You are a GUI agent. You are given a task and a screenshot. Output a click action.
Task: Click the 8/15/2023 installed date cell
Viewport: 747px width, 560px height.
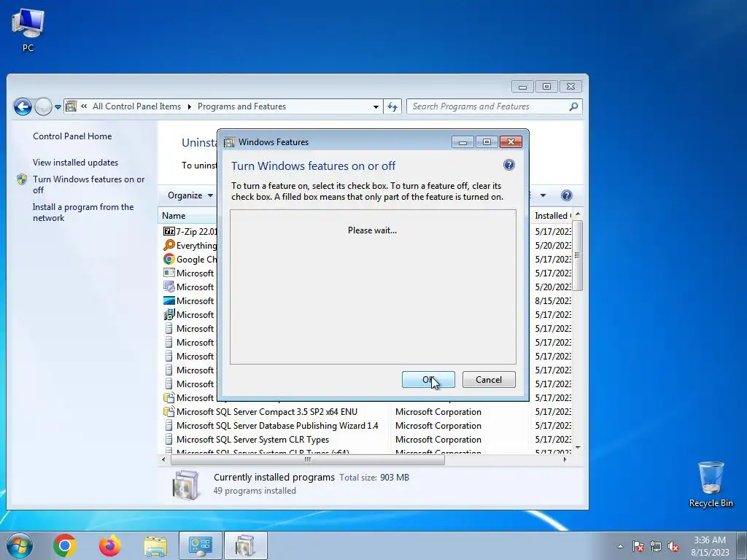[x=553, y=301]
